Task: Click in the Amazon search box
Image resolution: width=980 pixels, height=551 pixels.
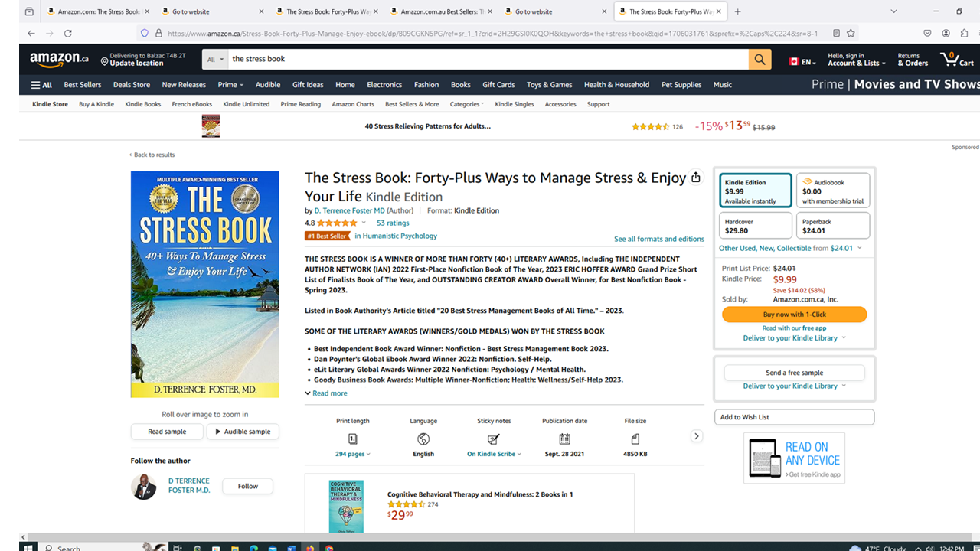Action: click(x=488, y=59)
